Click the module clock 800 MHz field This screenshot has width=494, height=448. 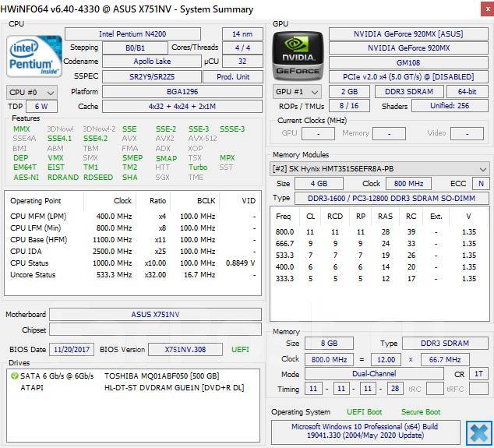click(408, 184)
